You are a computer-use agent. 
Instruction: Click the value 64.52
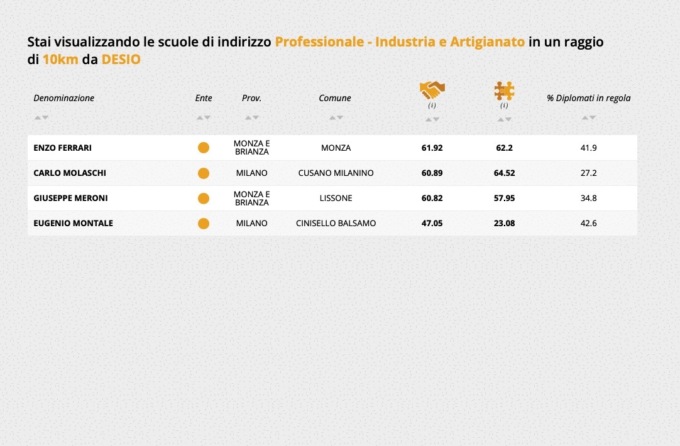504,173
